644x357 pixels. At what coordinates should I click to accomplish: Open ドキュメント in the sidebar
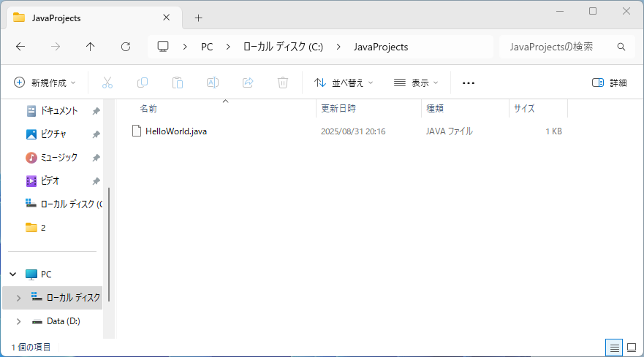tap(58, 111)
